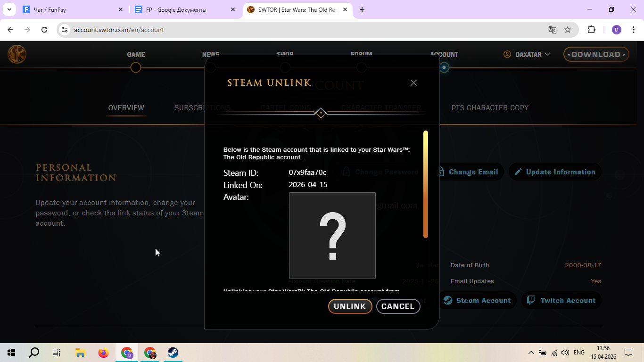Image resolution: width=644 pixels, height=362 pixels.
Task: Open the ACCOUNT navigation menu
Action: point(444,55)
